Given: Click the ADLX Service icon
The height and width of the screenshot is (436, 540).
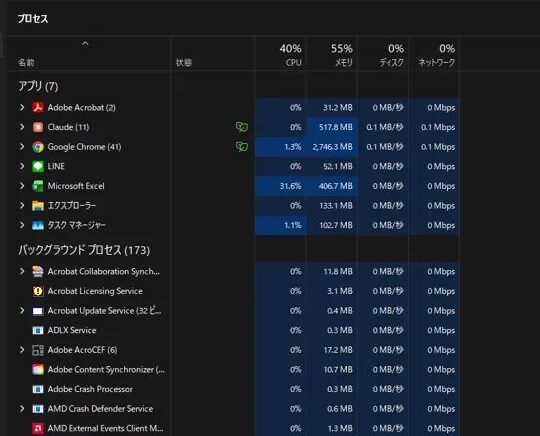Looking at the screenshot, I should [38, 330].
